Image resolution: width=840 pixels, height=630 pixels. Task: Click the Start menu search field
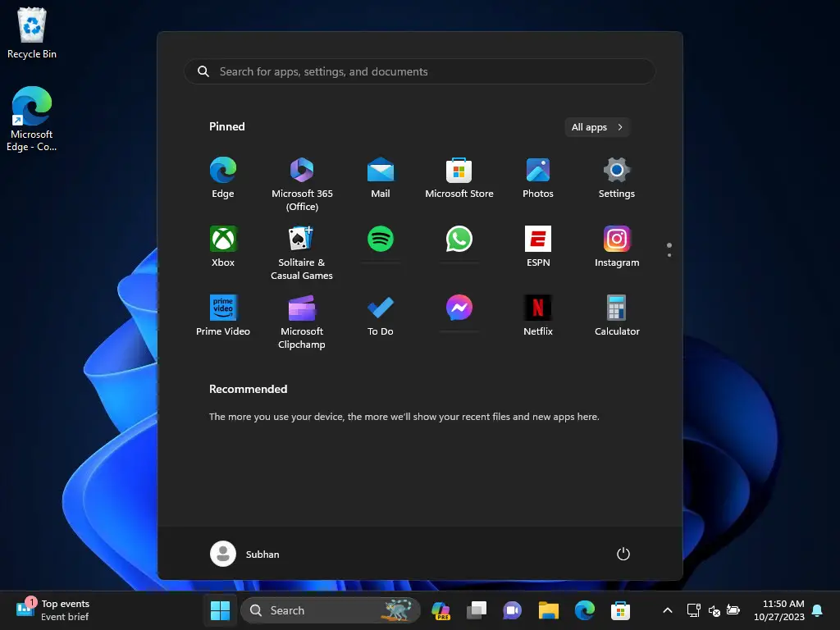coord(420,71)
